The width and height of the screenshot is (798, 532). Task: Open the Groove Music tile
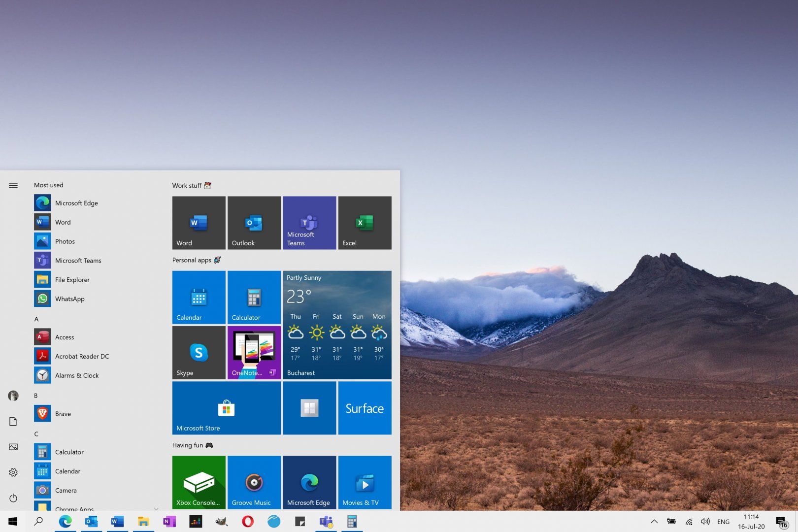(x=254, y=482)
